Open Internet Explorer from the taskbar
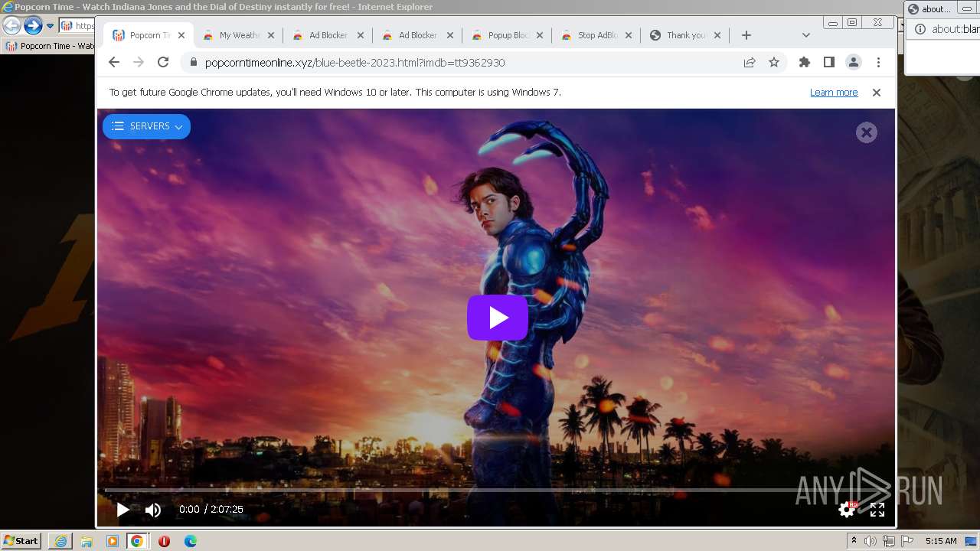This screenshot has height=551, width=980. 60,541
